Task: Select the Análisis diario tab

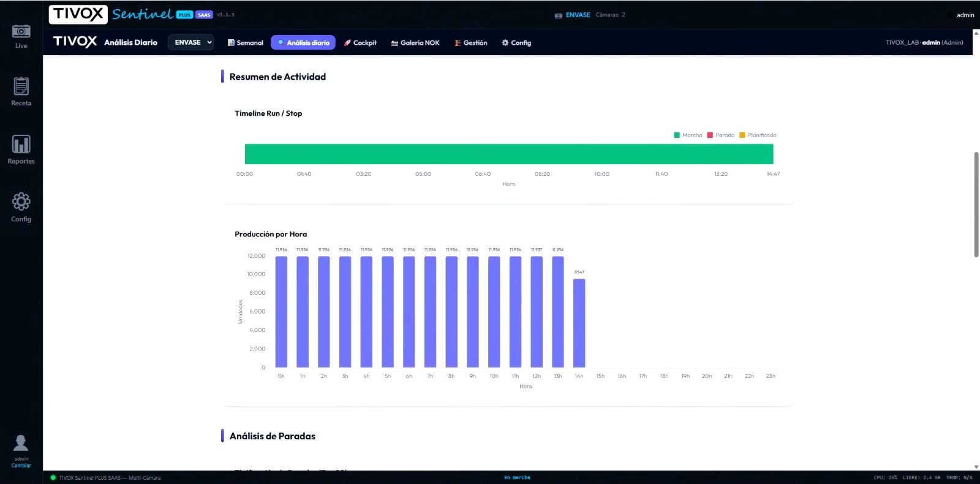Action: coord(303,43)
